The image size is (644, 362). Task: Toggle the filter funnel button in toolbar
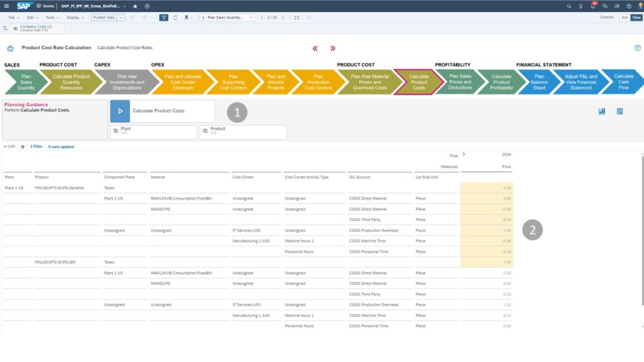(x=164, y=18)
